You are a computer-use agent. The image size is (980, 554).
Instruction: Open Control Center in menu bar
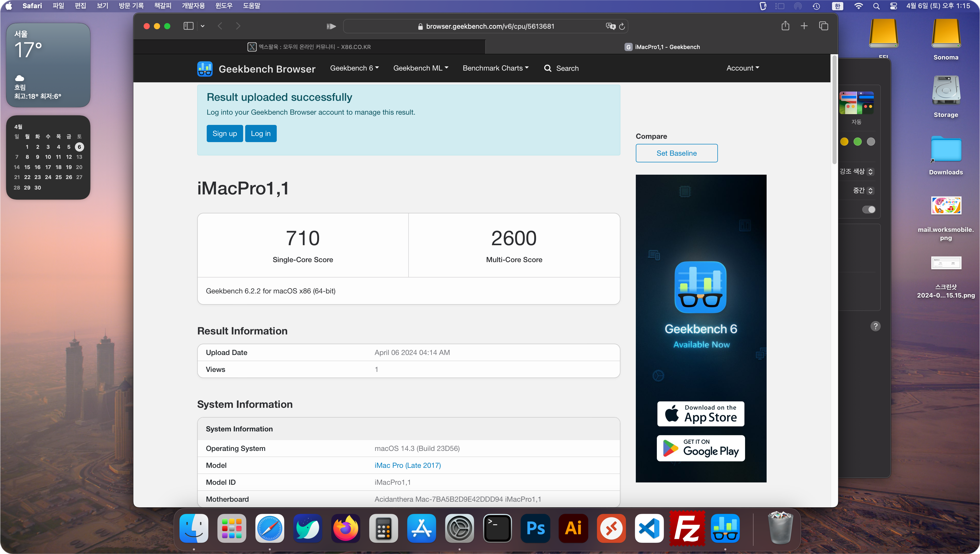click(893, 6)
